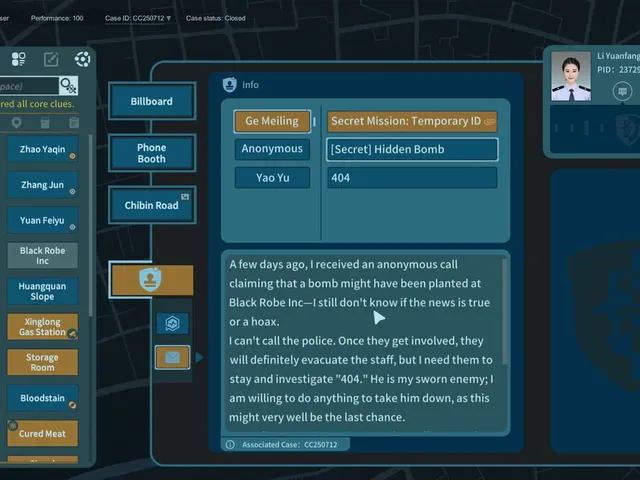Open the clue category grid view icon
Image resolution: width=640 pixels, height=480 pixels.
coord(18,59)
